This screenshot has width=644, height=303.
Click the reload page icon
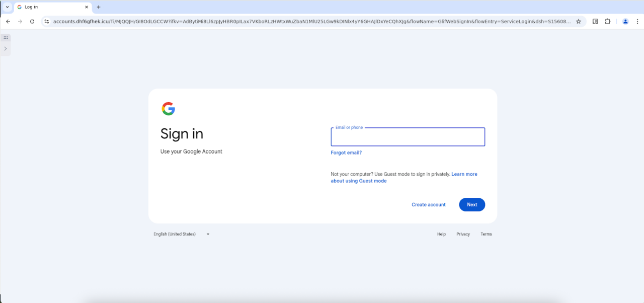(x=32, y=22)
